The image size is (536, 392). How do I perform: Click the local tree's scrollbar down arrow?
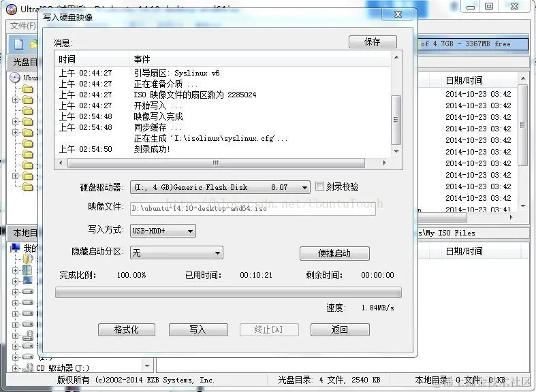[147, 365]
